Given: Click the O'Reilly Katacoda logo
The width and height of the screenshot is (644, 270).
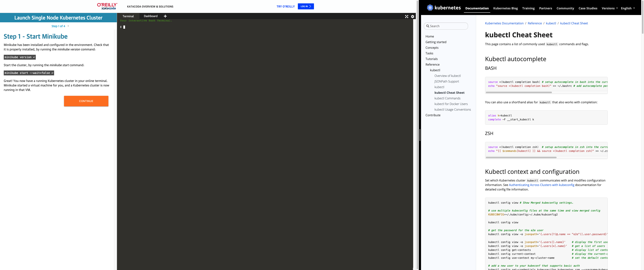Looking at the screenshot, I should coord(107,6).
